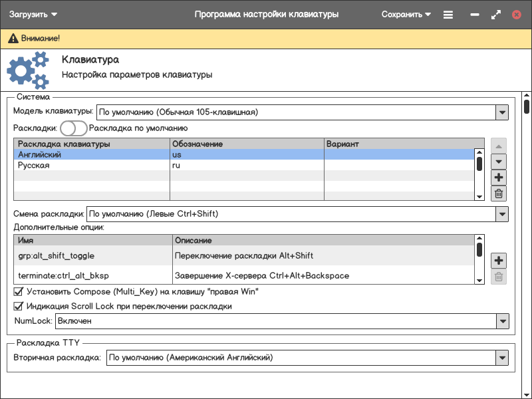Open the Загрузить menu
The image size is (532, 399).
tap(33, 15)
